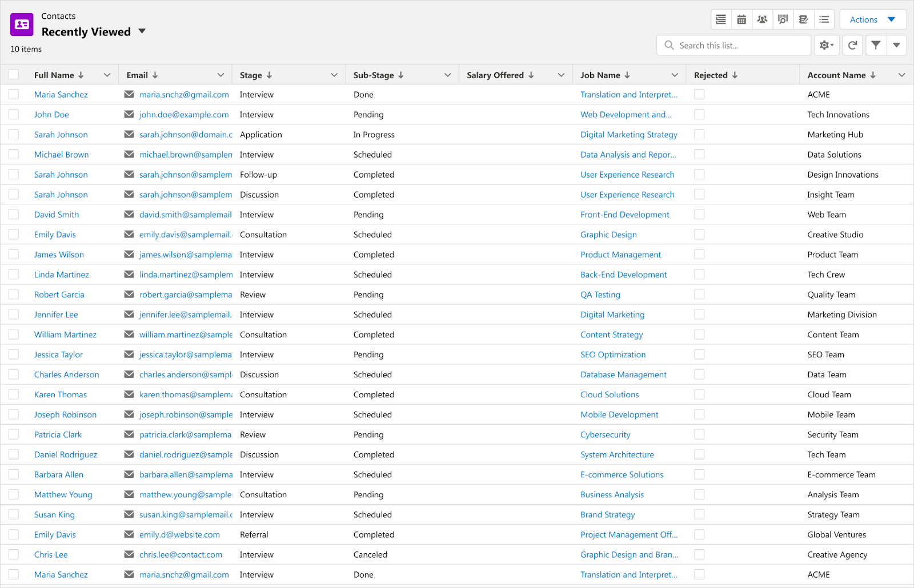Open the Cybersecurity job link

click(605, 434)
